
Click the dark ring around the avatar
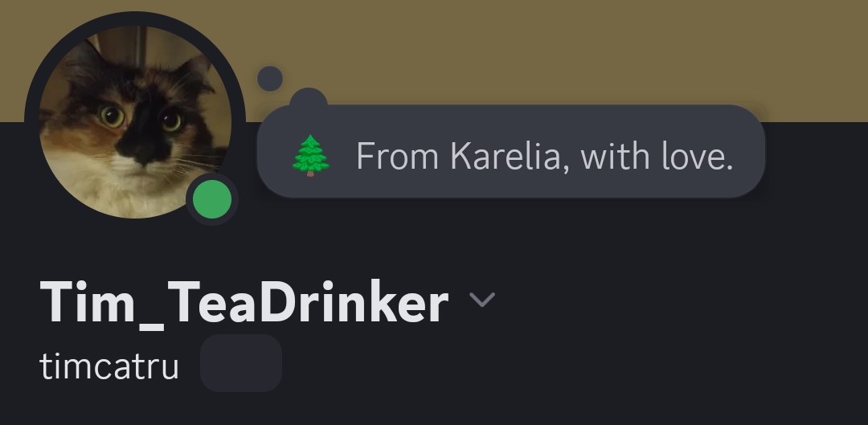click(134, 18)
